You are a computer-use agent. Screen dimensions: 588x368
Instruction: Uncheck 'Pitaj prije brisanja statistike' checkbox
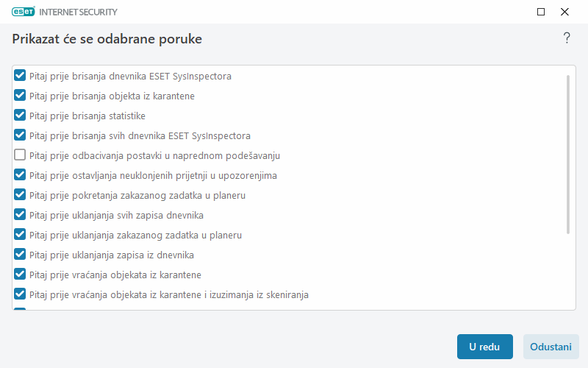tap(21, 116)
